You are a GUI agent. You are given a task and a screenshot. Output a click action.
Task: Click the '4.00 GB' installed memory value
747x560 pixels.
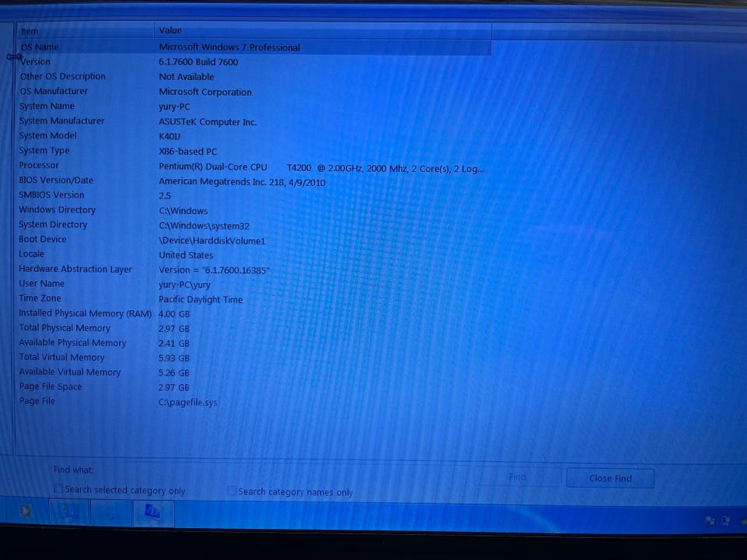(x=174, y=313)
